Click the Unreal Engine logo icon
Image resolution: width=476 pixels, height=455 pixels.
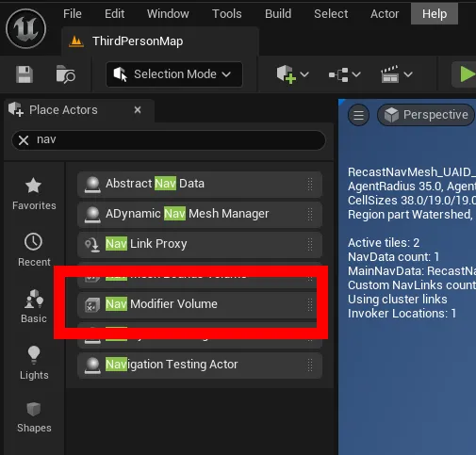(25, 28)
